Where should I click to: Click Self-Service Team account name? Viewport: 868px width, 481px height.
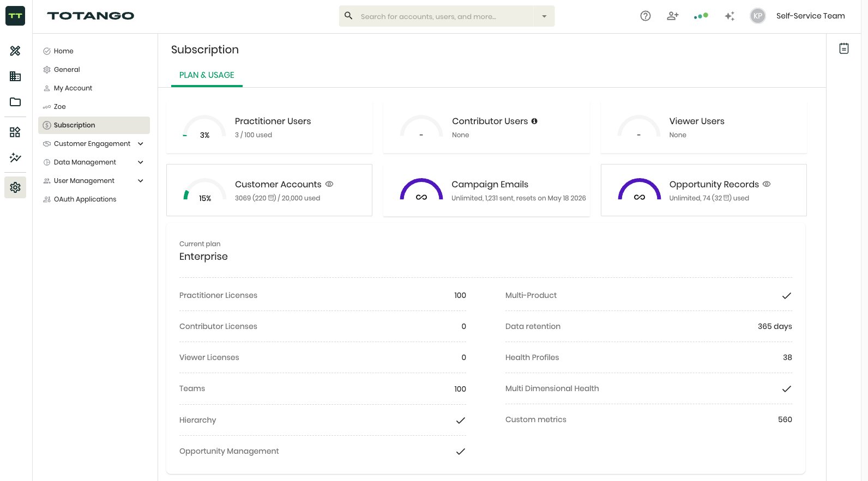point(810,16)
